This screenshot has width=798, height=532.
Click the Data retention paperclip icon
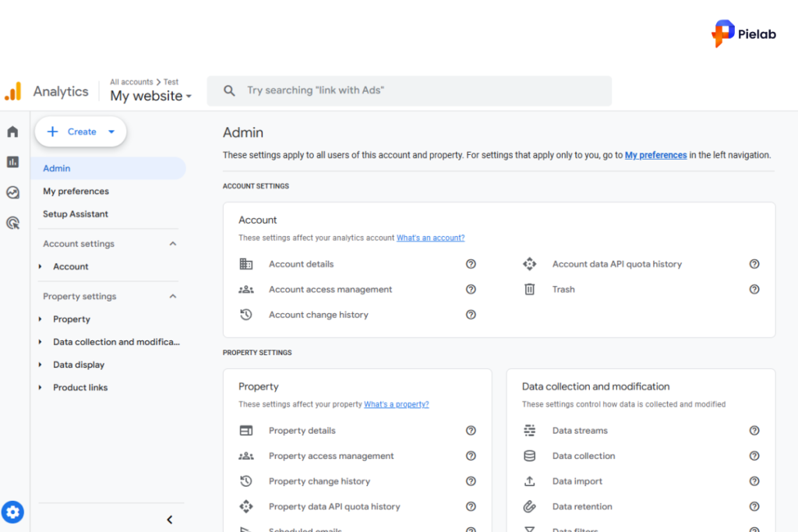pos(529,506)
